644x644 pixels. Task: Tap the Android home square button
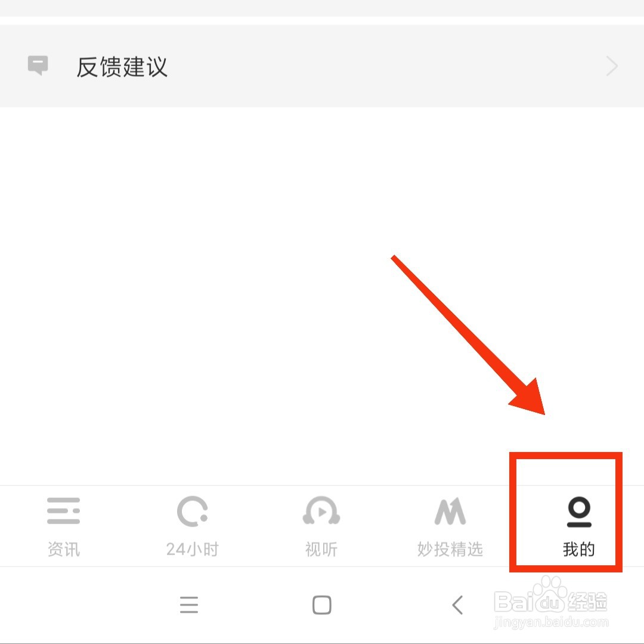321,605
